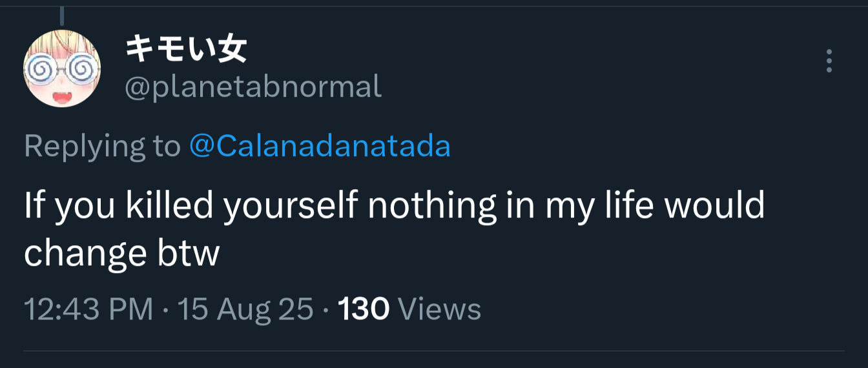
Task: Click the divider line below the timestamp
Action: coord(434,351)
